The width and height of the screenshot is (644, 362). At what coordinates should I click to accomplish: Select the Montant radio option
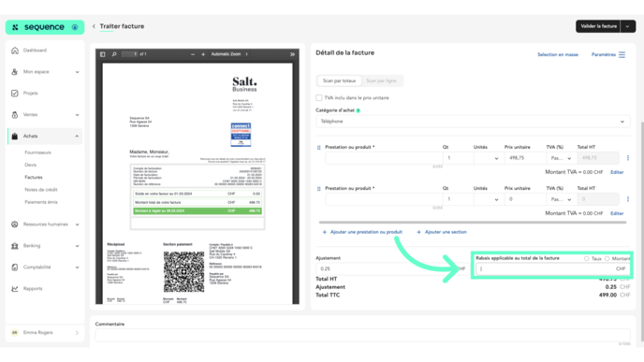point(607,258)
